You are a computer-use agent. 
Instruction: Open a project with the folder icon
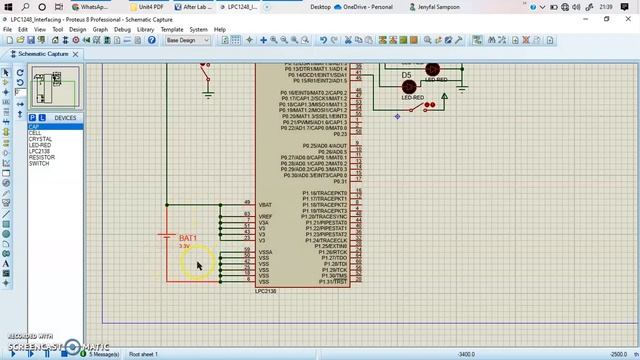coord(20,40)
